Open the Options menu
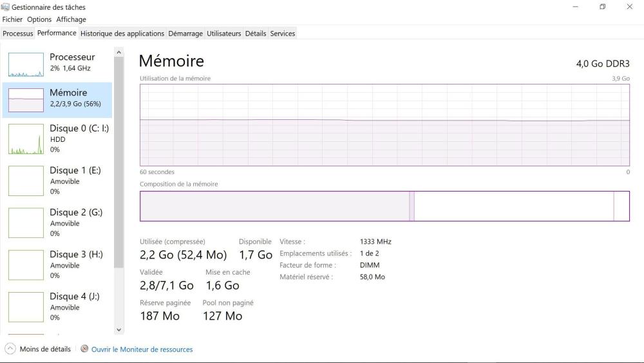The image size is (644, 363). point(39,19)
